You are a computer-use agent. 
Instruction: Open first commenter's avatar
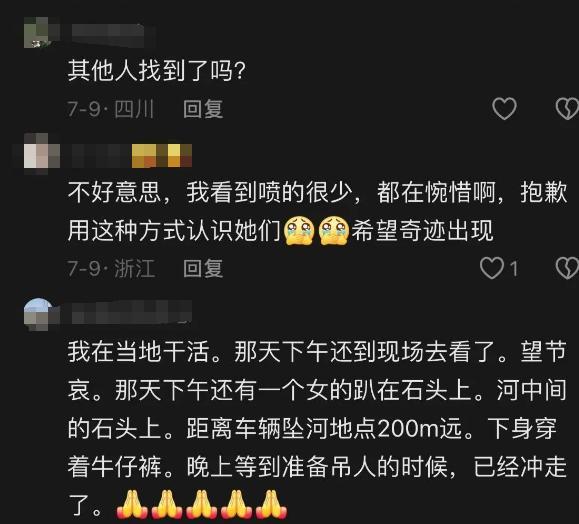tap(42, 32)
